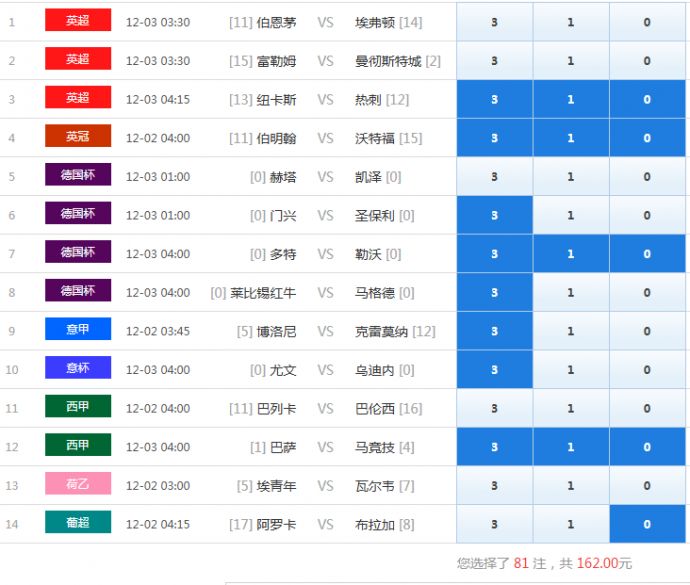
Task: Pick home win 3 for 巴列卡 vs 巴伦西
Action: tap(494, 408)
